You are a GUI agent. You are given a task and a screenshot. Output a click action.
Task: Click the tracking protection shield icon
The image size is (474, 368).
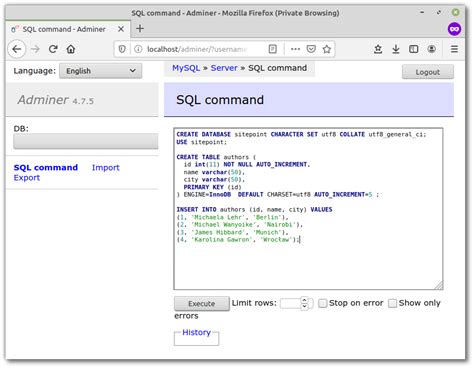coord(122,49)
